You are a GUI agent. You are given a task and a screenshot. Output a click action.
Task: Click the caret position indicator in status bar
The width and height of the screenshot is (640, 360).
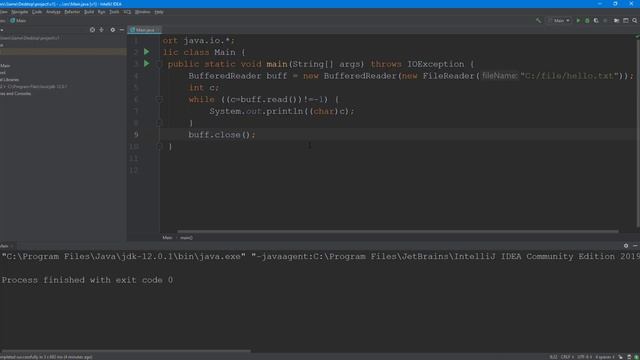[x=553, y=357]
